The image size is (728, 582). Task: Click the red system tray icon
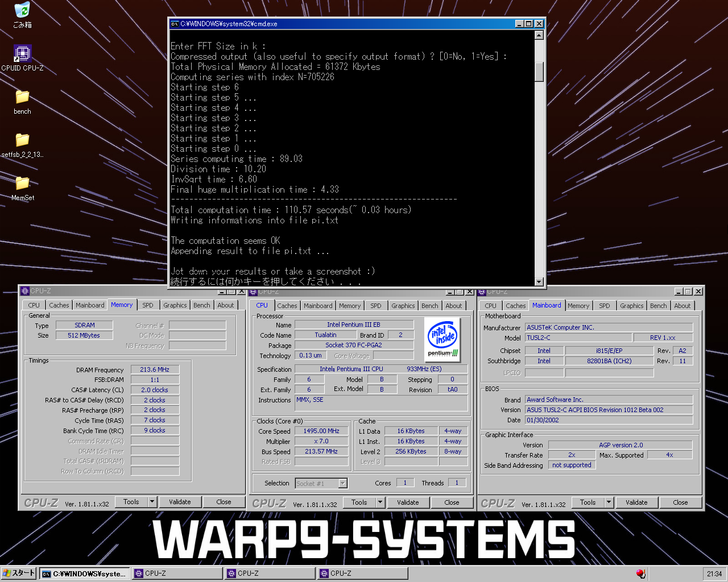641,573
